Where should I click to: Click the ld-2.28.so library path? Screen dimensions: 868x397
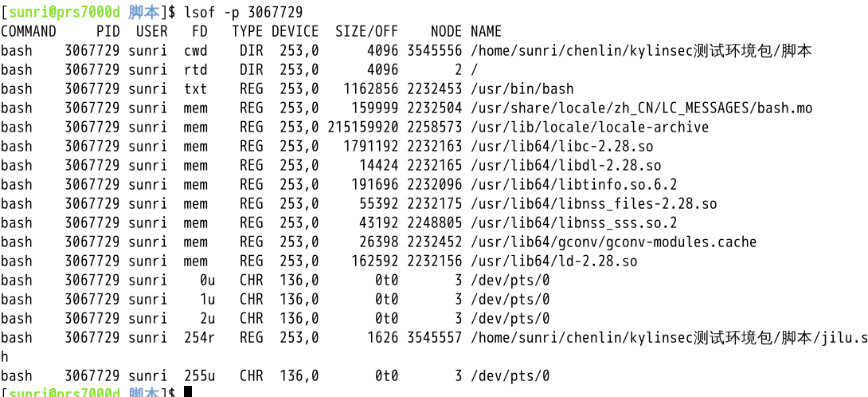(x=553, y=261)
